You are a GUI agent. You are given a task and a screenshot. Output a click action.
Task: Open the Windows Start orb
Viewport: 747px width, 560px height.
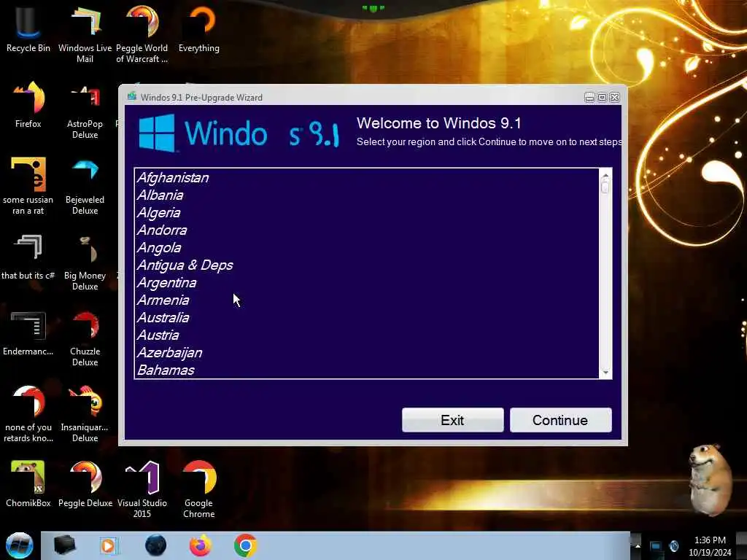(19, 545)
